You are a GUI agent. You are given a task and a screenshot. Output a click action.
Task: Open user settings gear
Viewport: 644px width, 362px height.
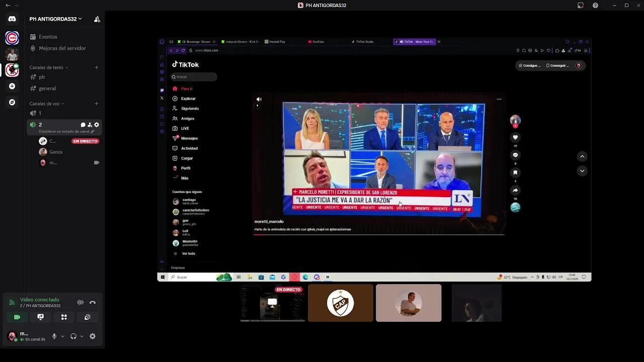(93, 336)
